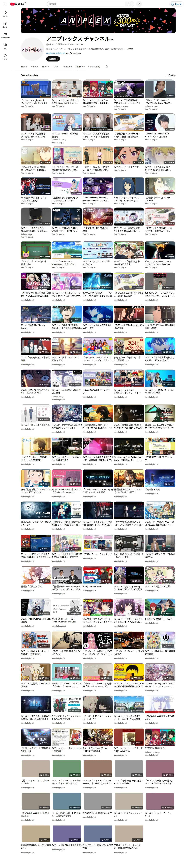Open View full podcast under NieR:Automata Podcast
This screenshot has width=186, height=868.
(59, 626)
